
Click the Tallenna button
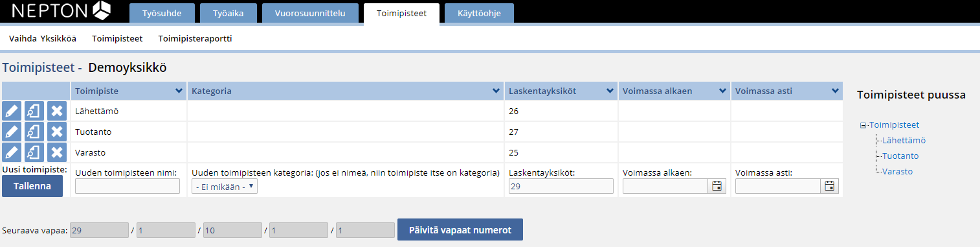tap(32, 186)
